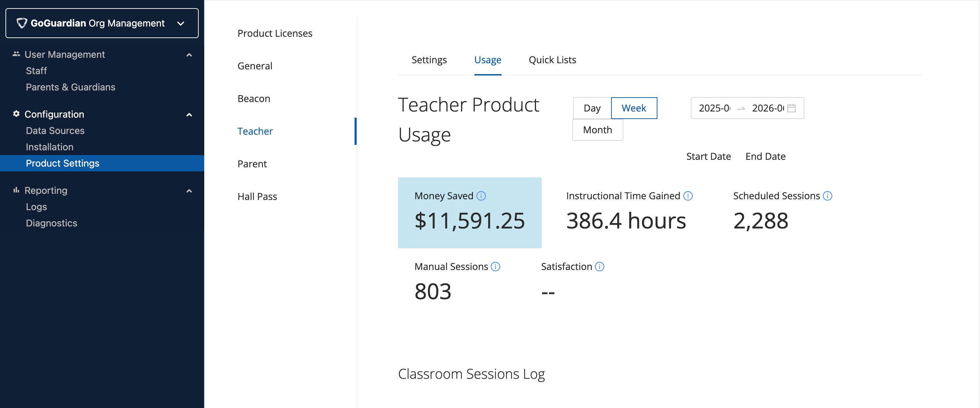Select the Week view toggle
This screenshot has height=408, width=980.
click(634, 108)
